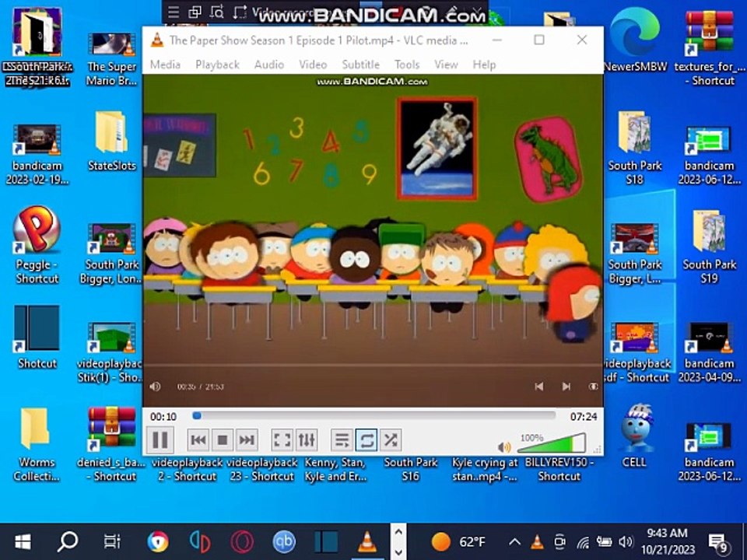Pause playback in VLC
This screenshot has width=747, height=560.
[160, 439]
